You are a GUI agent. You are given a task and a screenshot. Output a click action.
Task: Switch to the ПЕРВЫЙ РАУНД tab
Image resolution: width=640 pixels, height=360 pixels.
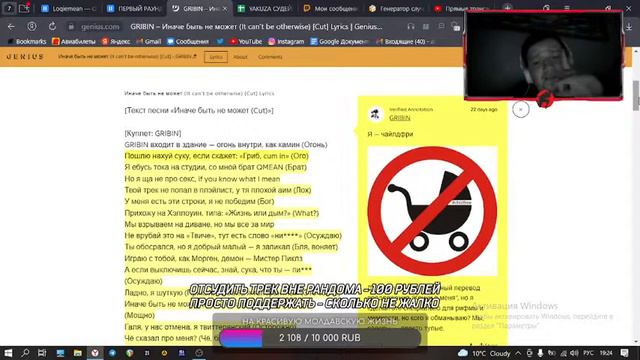tap(135, 9)
